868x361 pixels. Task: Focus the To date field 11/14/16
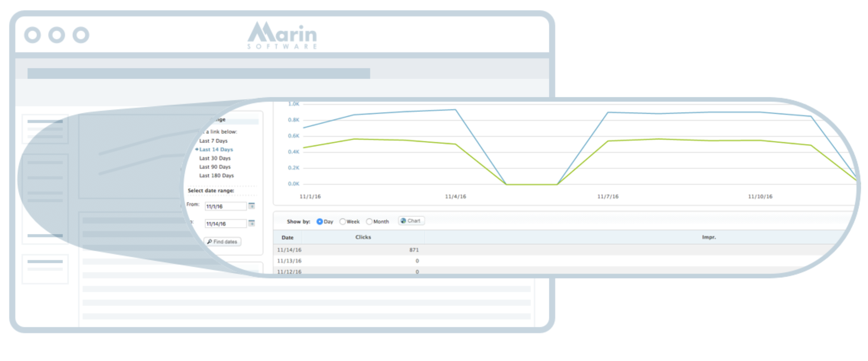pyautogui.click(x=226, y=224)
